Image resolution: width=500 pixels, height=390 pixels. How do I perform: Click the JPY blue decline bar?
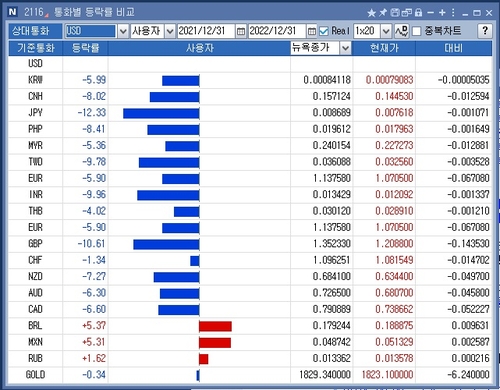[161, 113]
